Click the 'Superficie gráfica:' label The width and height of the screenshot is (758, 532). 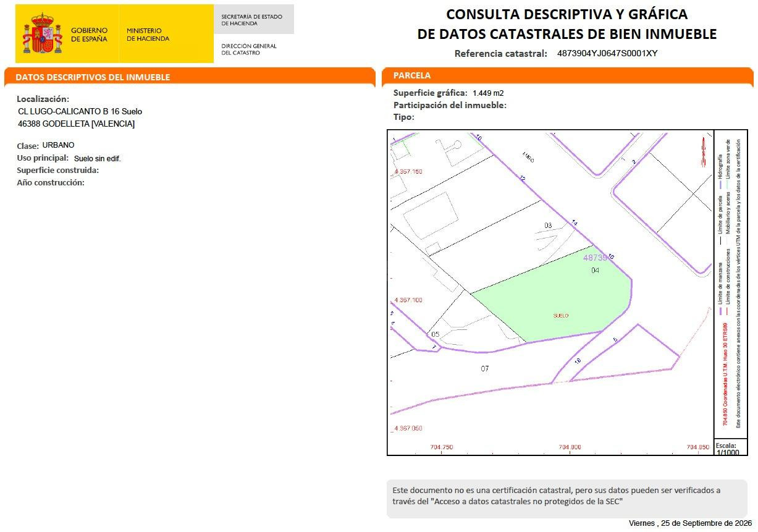click(x=431, y=93)
